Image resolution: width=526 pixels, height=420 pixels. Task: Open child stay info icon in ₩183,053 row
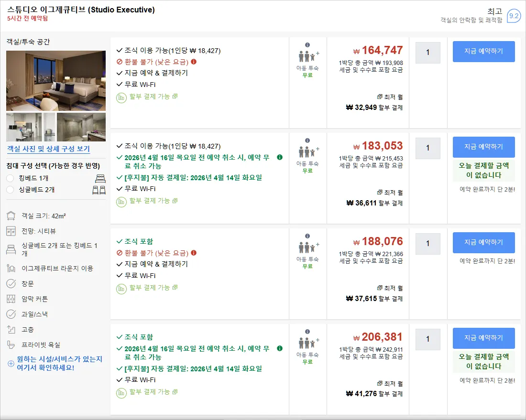coord(307,140)
